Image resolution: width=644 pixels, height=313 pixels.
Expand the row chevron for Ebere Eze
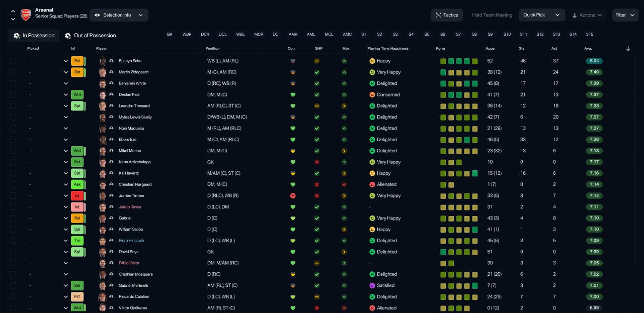coord(65,140)
